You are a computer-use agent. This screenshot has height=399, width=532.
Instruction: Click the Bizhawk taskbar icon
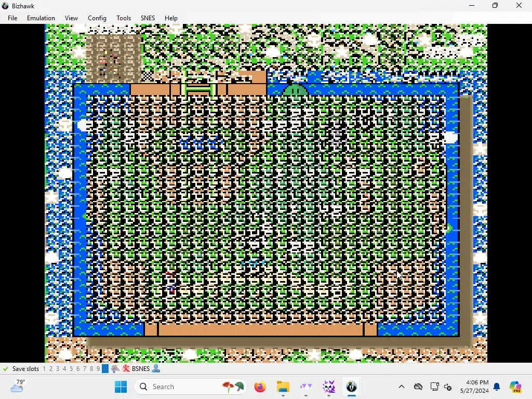point(351,387)
